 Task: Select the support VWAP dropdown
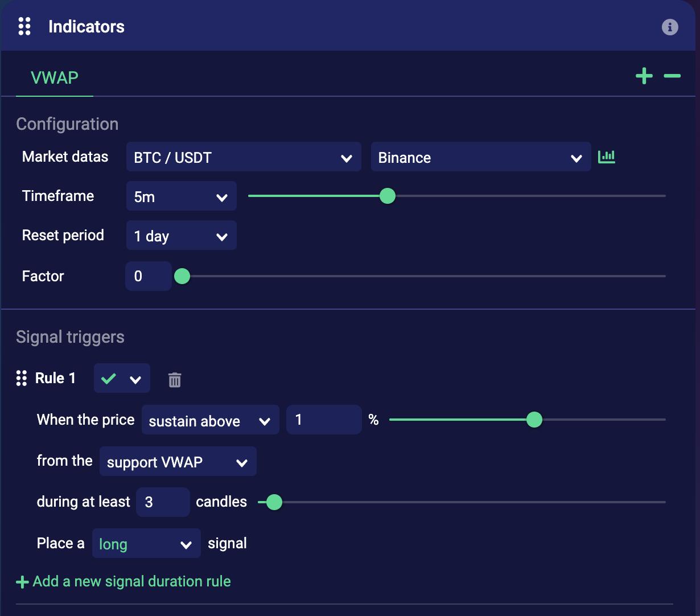178,462
